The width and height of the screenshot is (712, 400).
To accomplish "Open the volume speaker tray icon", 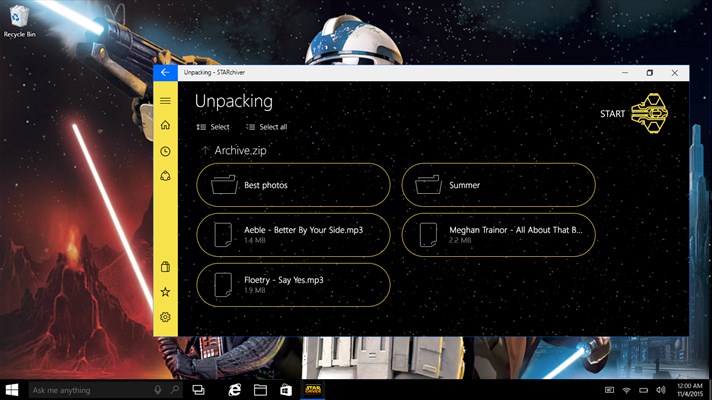I will (661, 390).
